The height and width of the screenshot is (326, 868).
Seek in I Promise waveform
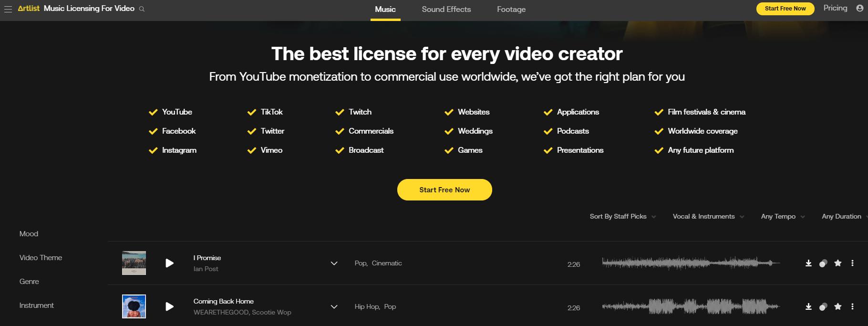pos(691,263)
